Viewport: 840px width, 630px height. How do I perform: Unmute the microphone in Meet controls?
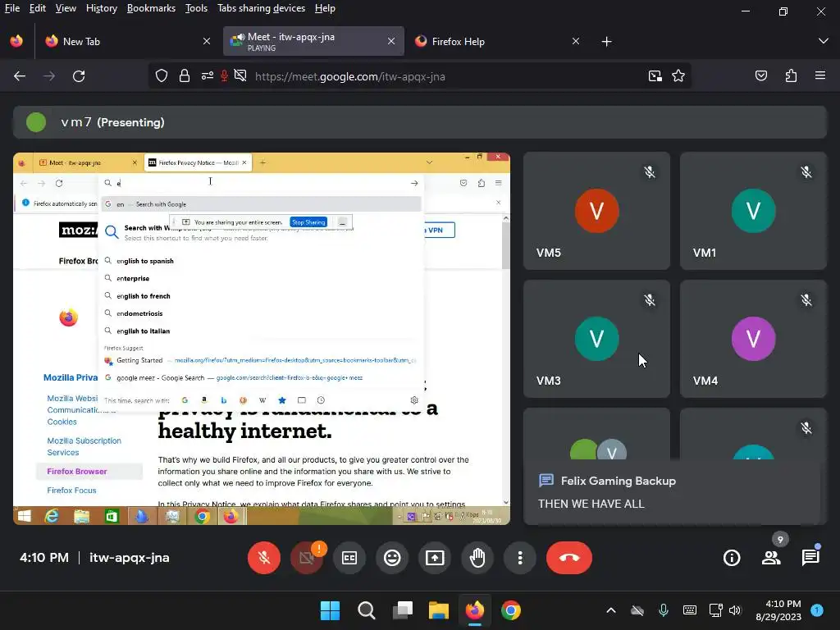(263, 558)
